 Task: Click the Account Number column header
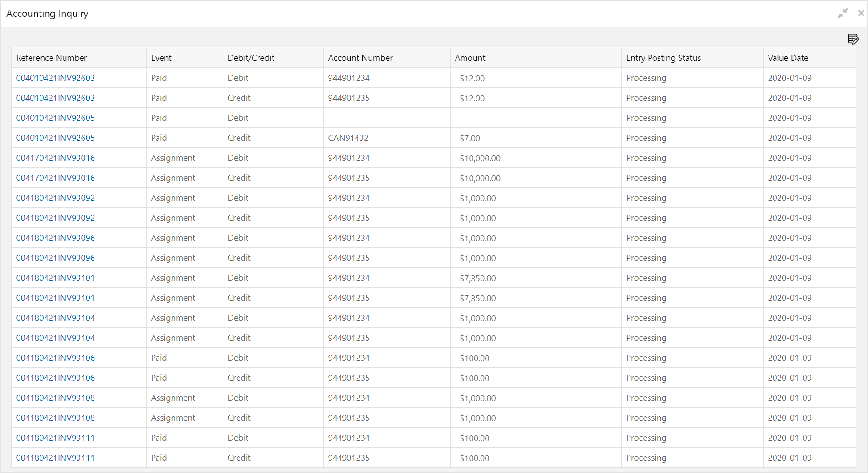pyautogui.click(x=360, y=58)
